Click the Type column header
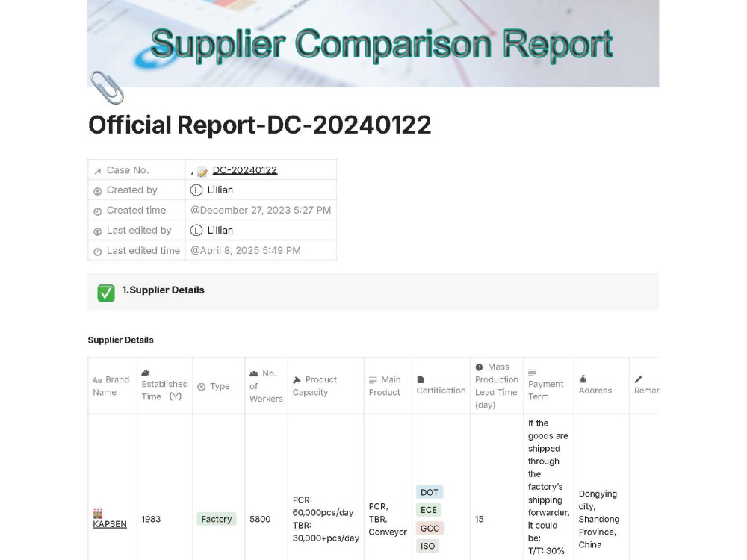 point(219,386)
